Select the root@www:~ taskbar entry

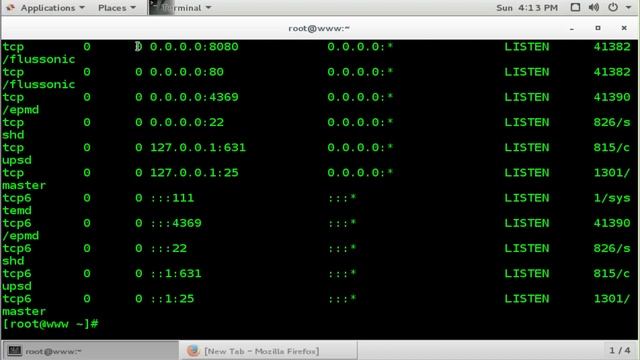coord(91,351)
